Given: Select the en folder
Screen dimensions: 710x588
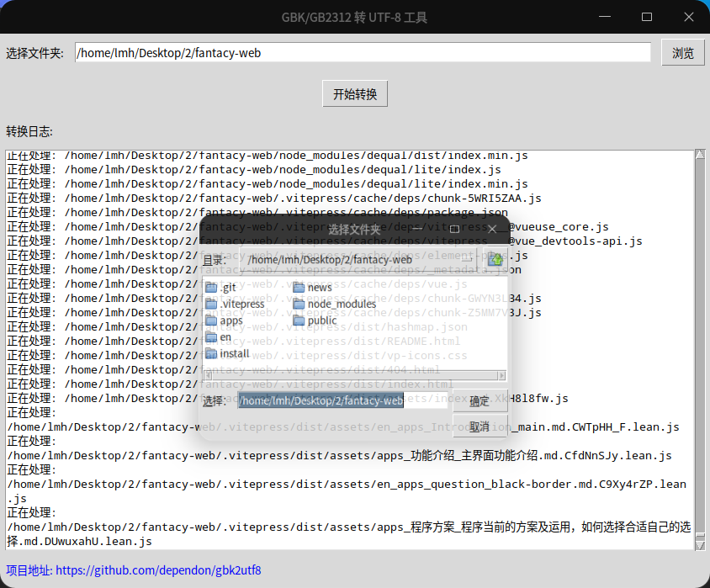Looking at the screenshot, I should coord(225,337).
